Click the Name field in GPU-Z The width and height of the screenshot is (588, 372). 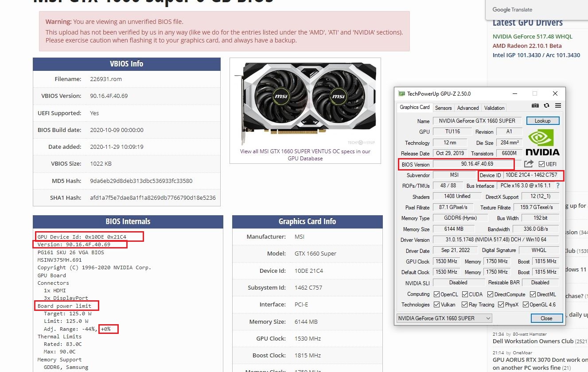pyautogui.click(x=477, y=121)
